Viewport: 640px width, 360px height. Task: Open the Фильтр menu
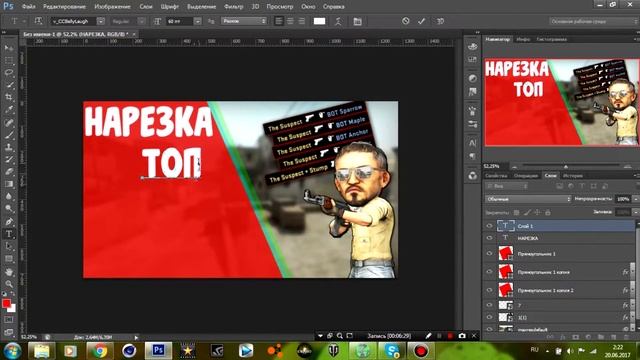coord(233,7)
